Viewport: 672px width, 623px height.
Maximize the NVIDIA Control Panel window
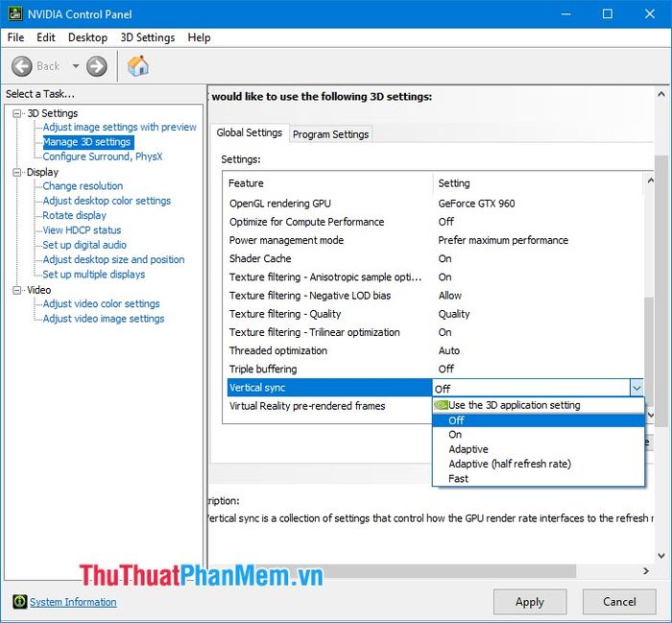click(x=608, y=13)
